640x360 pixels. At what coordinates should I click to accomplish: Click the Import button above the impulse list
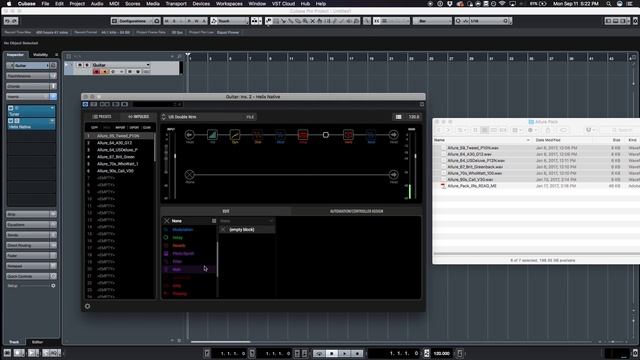tap(120, 127)
